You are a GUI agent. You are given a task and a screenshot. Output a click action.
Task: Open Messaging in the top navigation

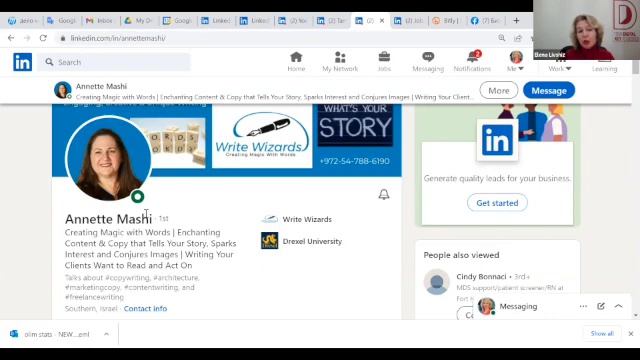tap(428, 62)
